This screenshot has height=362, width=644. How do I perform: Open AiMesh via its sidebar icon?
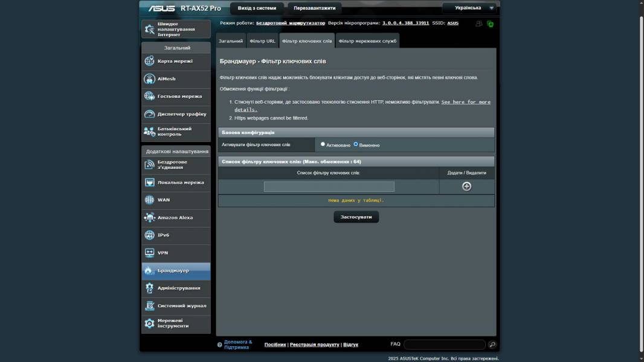coord(149,79)
